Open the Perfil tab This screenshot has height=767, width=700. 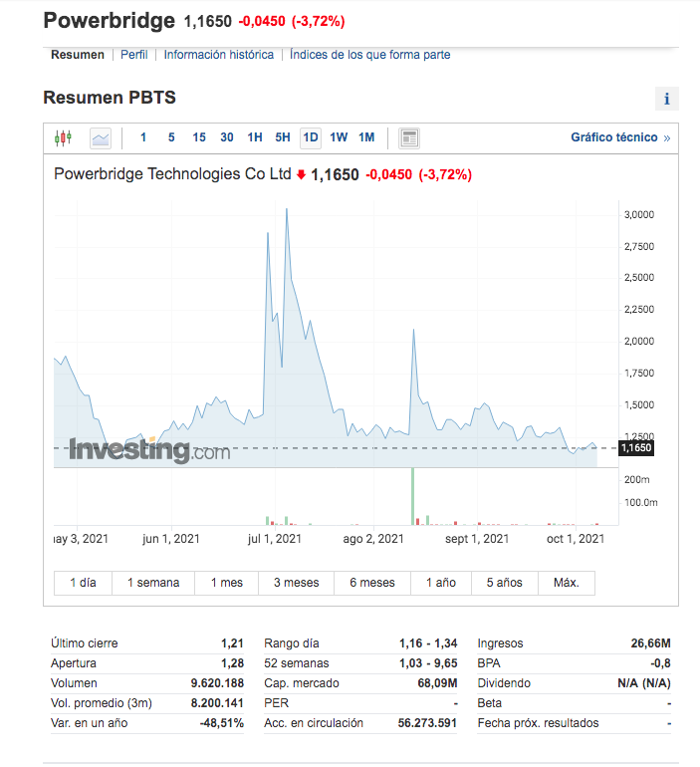click(x=134, y=55)
